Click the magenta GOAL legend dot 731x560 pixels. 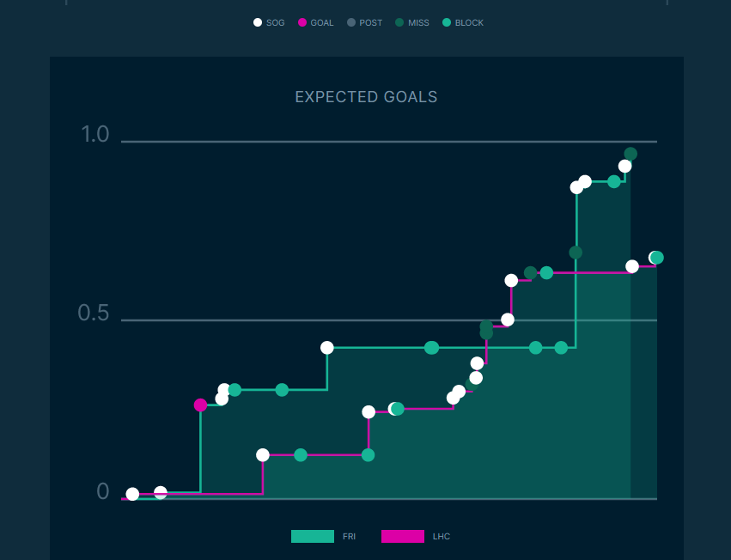click(x=302, y=23)
